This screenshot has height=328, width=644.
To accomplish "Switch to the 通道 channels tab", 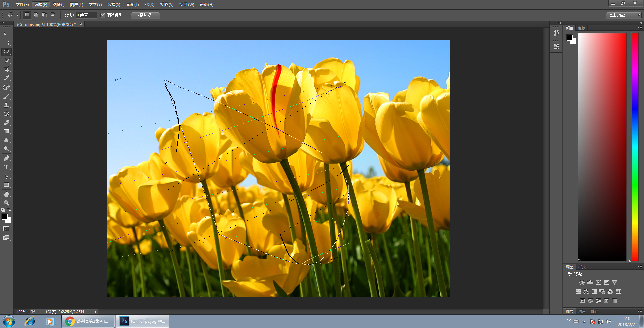I will pos(582,311).
